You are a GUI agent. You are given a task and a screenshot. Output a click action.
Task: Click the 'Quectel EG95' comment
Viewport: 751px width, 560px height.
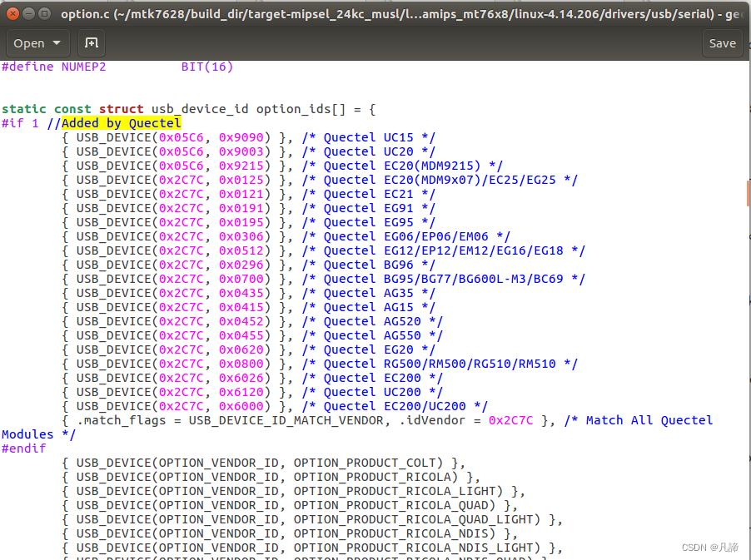point(368,222)
